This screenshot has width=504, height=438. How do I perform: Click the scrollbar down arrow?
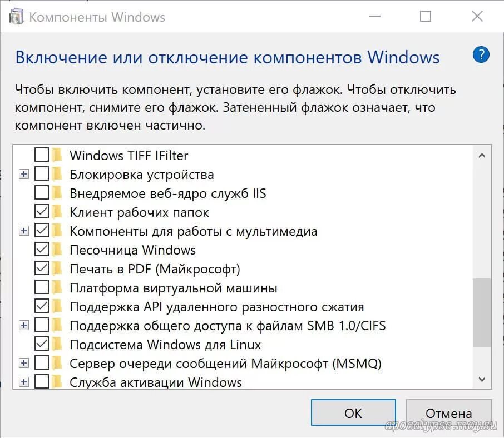click(x=482, y=379)
